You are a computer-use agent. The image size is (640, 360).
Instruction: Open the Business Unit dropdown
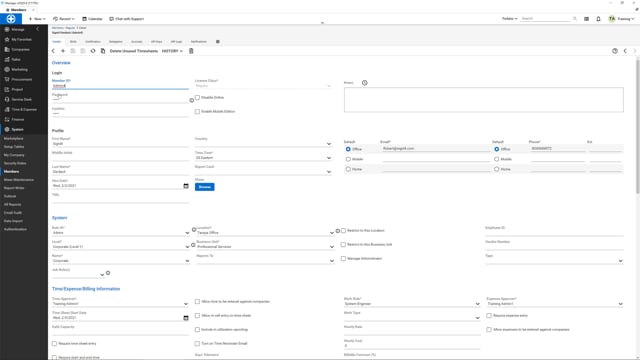tap(332, 247)
